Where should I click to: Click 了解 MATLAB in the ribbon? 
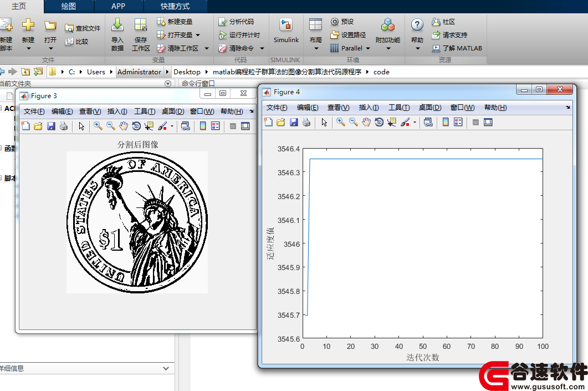pyautogui.click(x=457, y=48)
